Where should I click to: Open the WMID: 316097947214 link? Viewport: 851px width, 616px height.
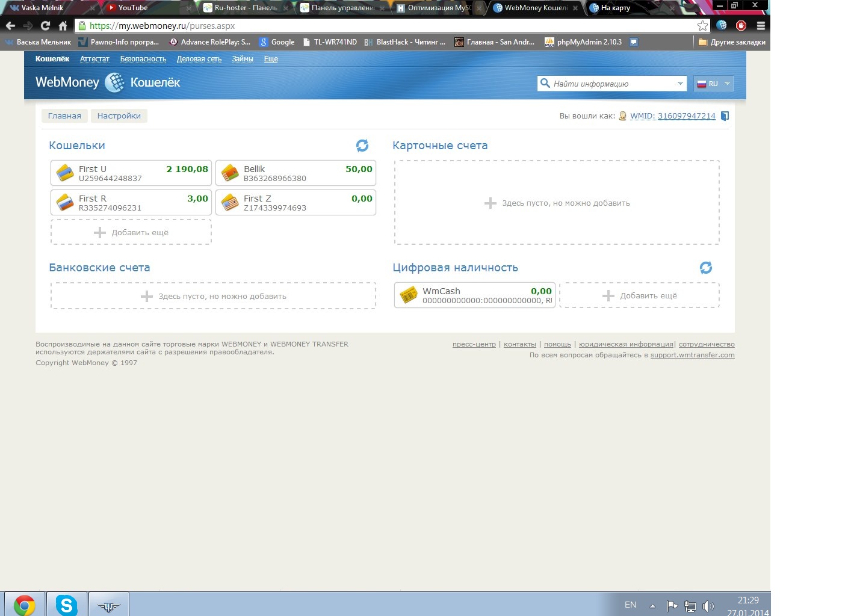click(673, 116)
